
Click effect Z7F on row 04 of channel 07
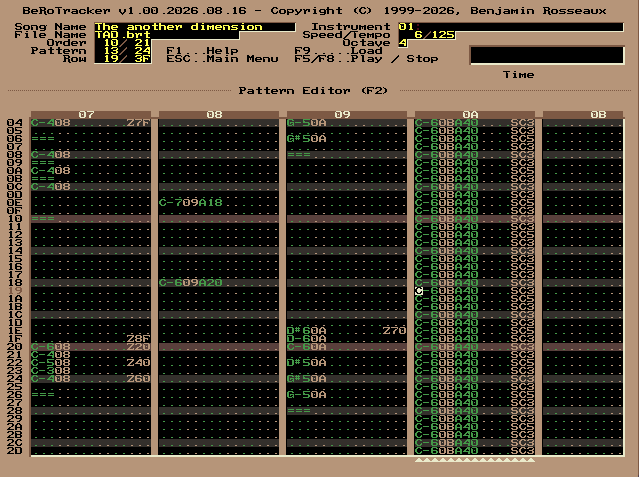tap(139, 123)
